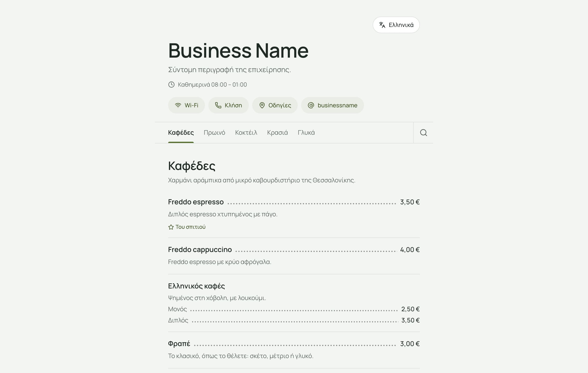This screenshot has height=373, width=588.
Task: Select the Freddo espresso menu item
Action: click(x=294, y=214)
